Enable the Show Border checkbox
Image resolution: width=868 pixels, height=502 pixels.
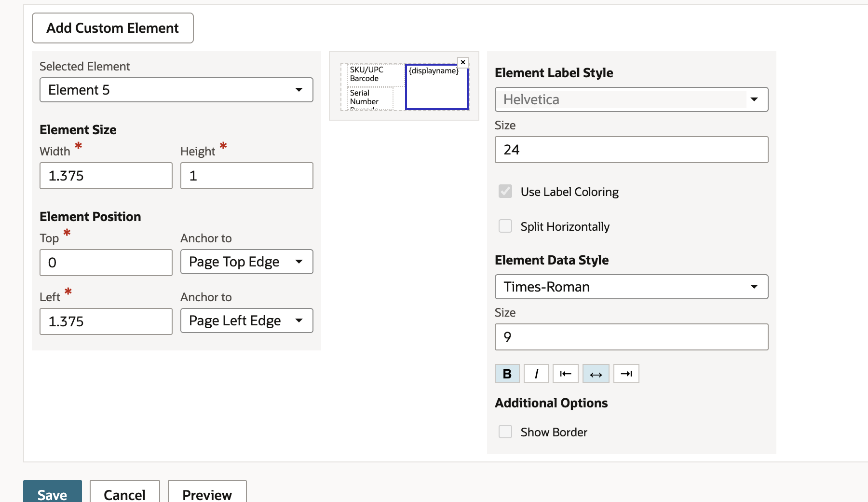pos(505,432)
